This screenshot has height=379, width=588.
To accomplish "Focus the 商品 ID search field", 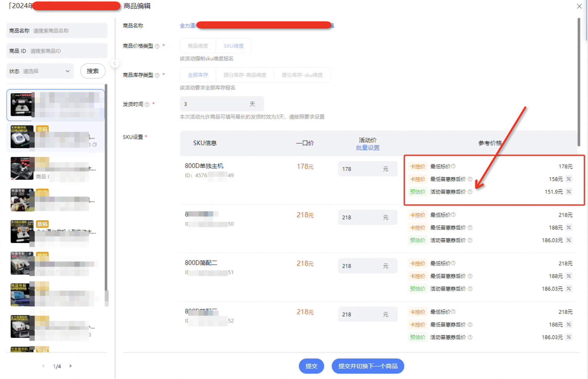I will point(57,51).
